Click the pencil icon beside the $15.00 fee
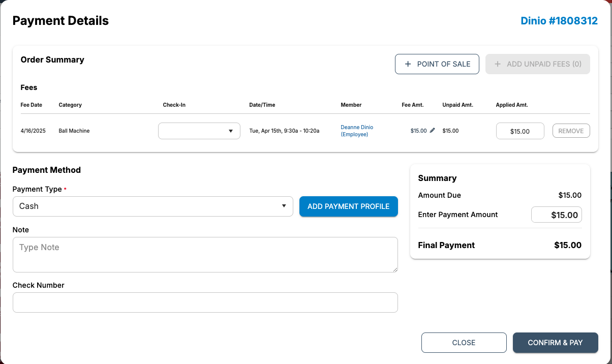This screenshot has width=612, height=364. click(x=433, y=131)
